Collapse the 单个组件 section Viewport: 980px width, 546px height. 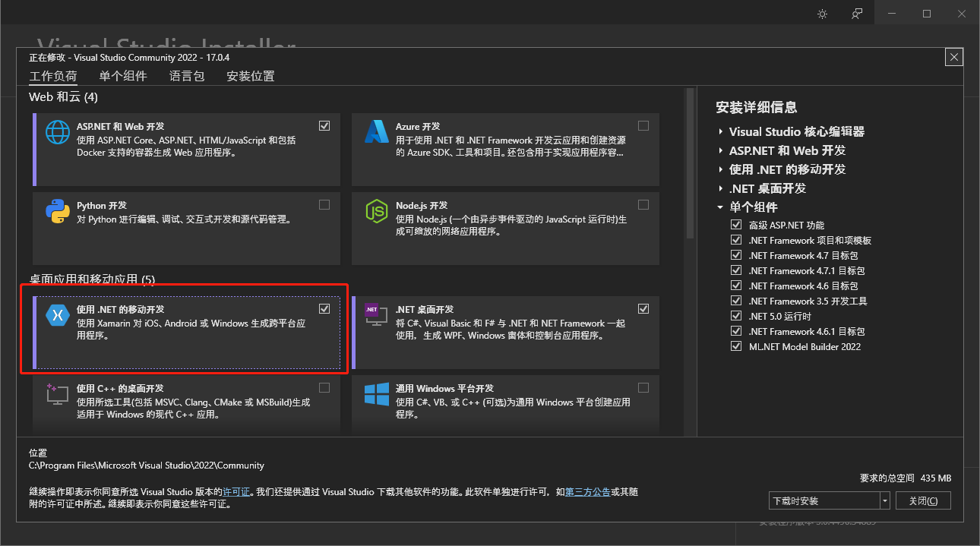[x=720, y=207]
